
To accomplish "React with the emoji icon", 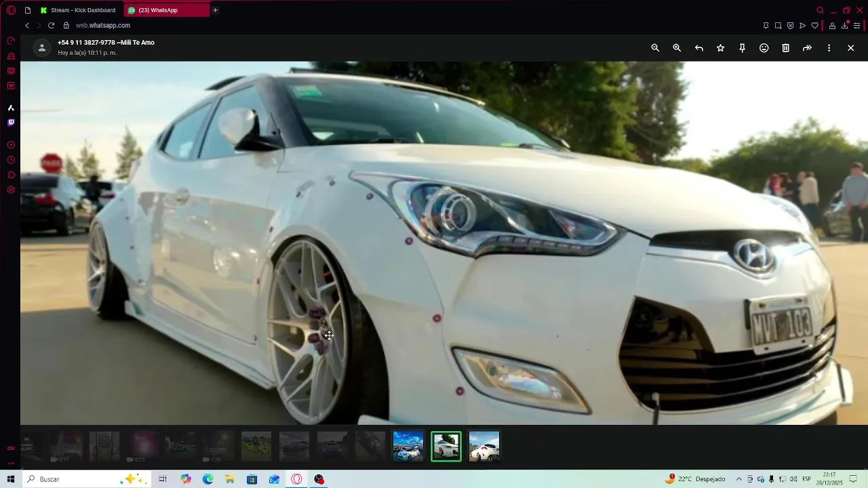I will [x=764, y=48].
